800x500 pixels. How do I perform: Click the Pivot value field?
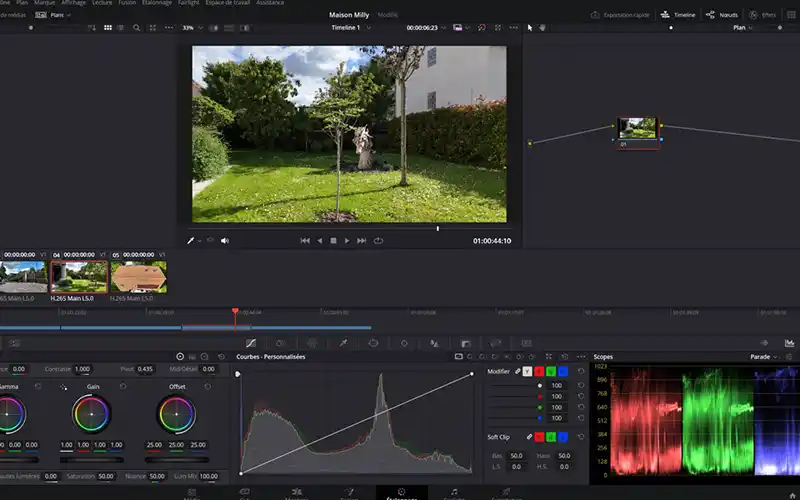tap(145, 369)
